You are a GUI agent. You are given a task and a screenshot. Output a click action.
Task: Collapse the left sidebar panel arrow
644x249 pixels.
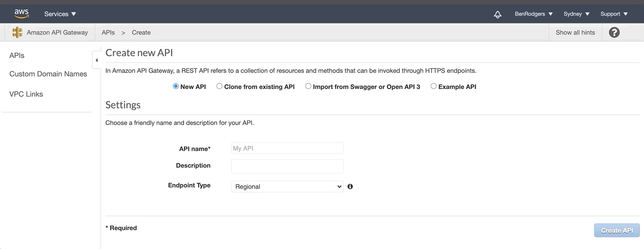(x=97, y=60)
